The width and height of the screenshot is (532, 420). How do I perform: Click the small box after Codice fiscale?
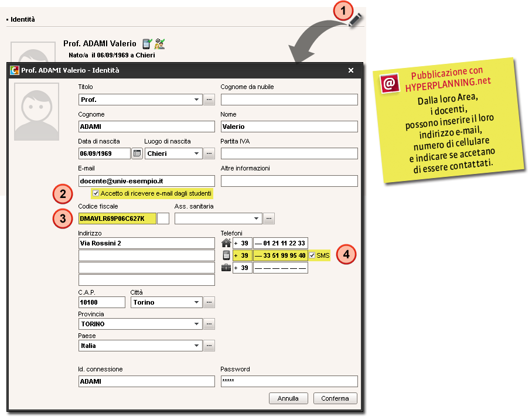163,218
